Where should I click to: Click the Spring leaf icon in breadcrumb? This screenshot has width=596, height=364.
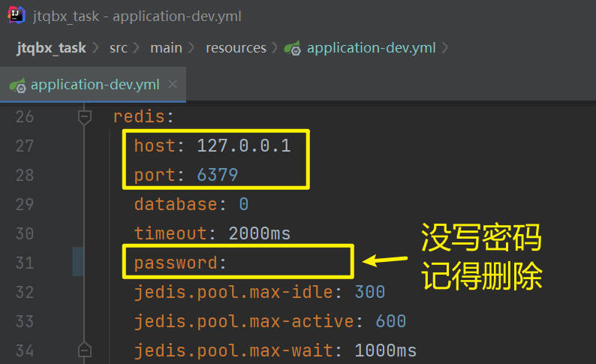(x=293, y=48)
